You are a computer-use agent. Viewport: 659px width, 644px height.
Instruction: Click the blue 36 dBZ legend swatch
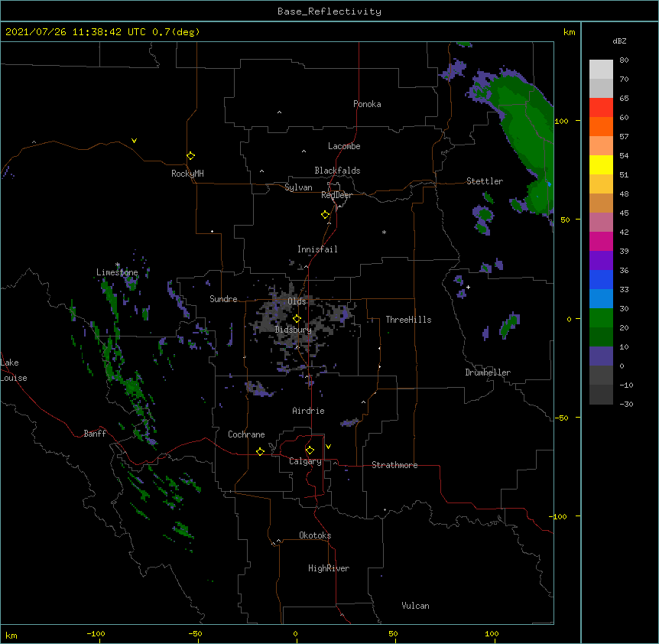[601, 279]
